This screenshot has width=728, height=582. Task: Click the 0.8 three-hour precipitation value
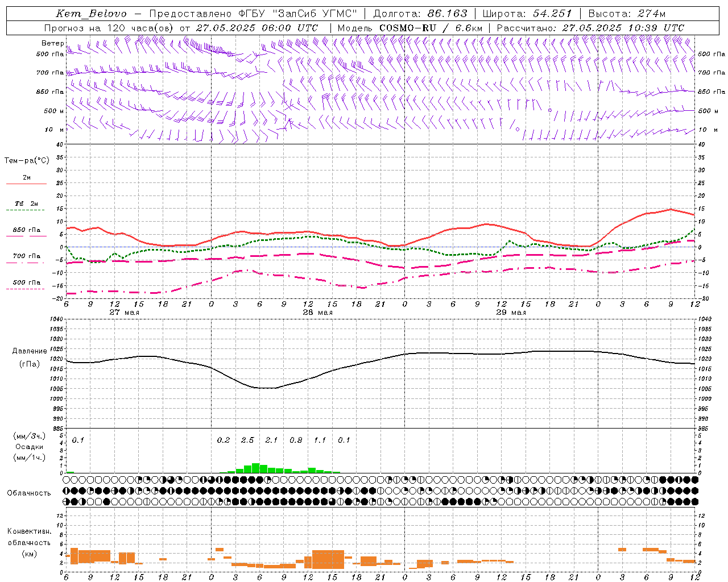pos(296,440)
